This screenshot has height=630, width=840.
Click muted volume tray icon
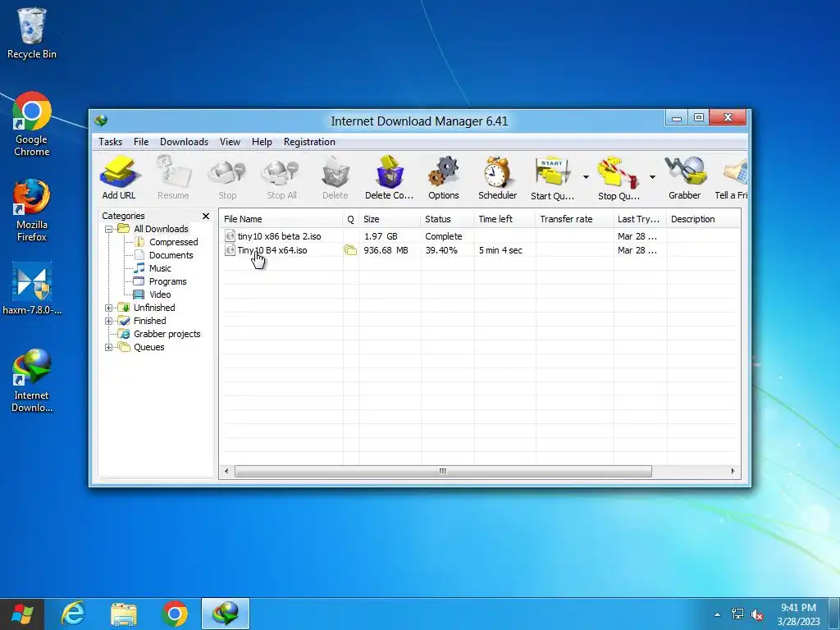tap(757, 614)
